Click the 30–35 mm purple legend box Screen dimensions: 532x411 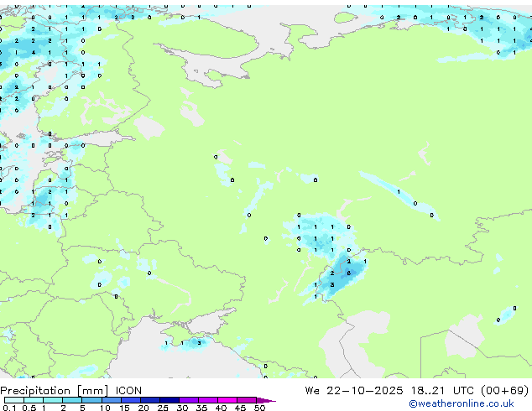point(189,400)
